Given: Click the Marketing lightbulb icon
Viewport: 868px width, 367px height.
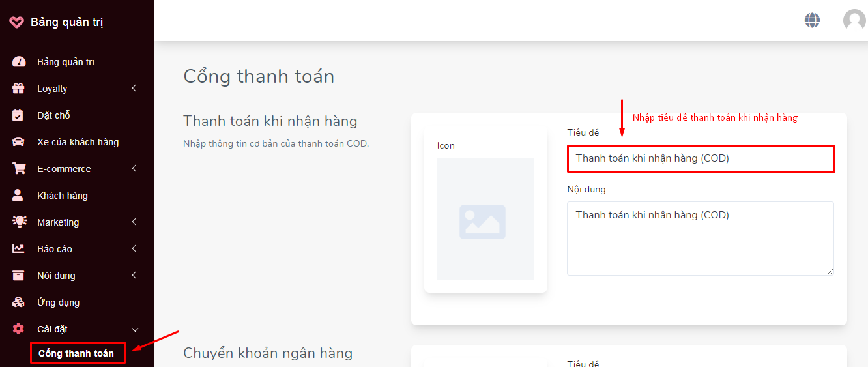Looking at the screenshot, I should [x=19, y=222].
